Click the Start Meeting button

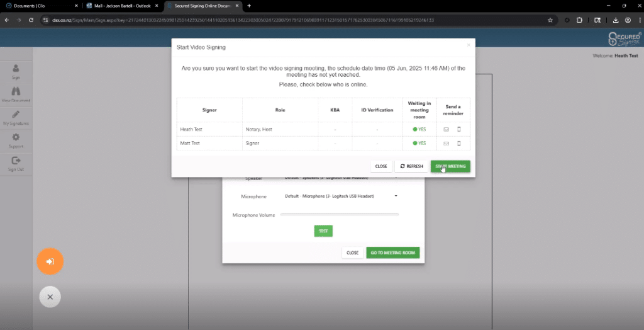450,166
